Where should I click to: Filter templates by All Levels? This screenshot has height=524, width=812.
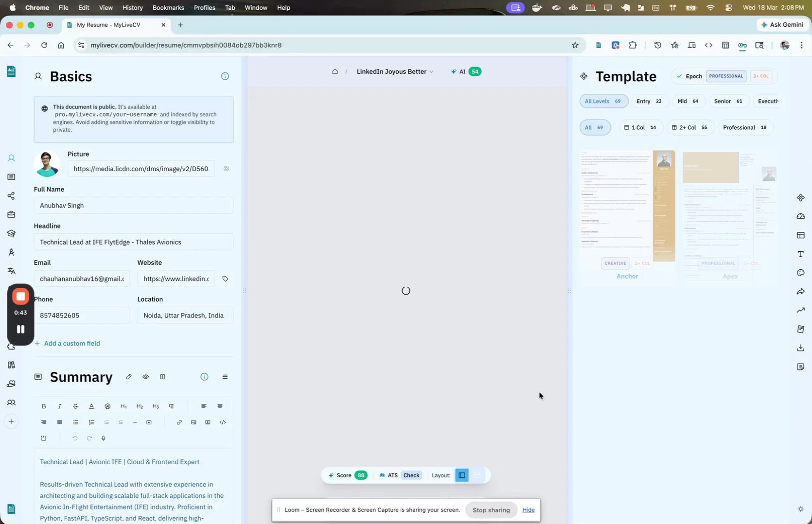coord(603,101)
